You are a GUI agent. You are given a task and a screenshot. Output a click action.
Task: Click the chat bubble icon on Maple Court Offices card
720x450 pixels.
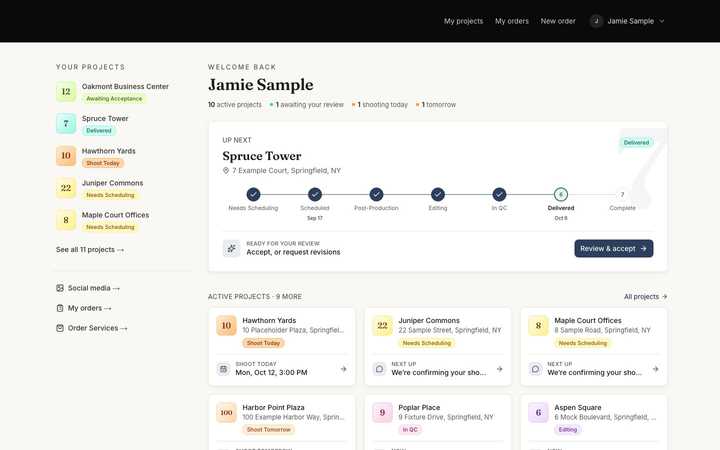click(x=535, y=369)
